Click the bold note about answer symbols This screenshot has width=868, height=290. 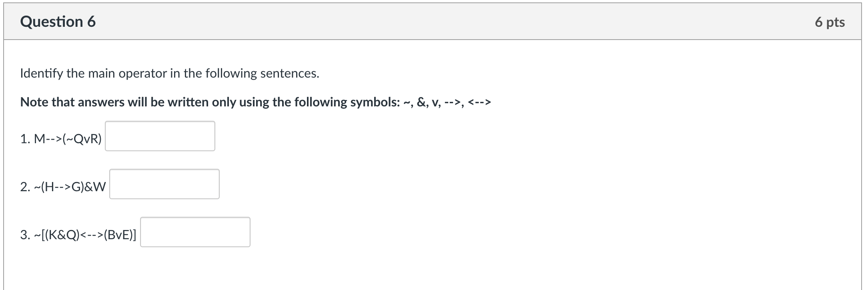256,102
